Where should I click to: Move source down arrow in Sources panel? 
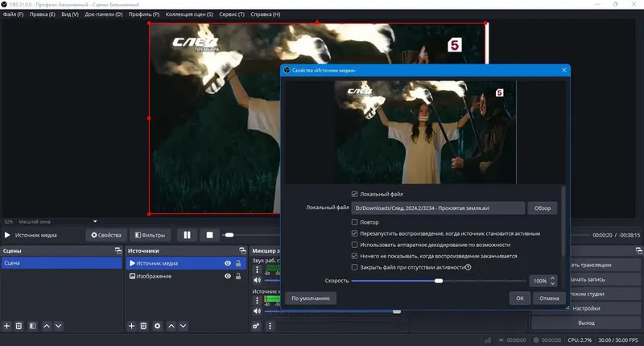click(x=184, y=326)
